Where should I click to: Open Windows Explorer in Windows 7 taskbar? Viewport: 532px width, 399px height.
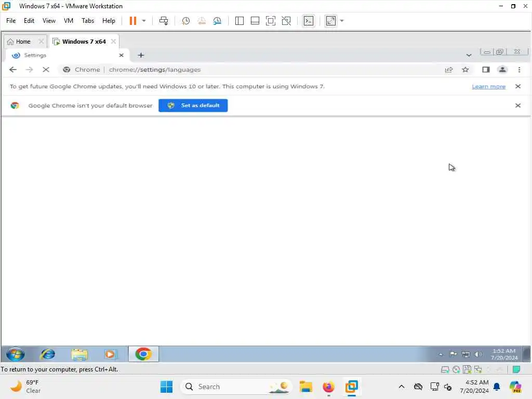(x=79, y=354)
